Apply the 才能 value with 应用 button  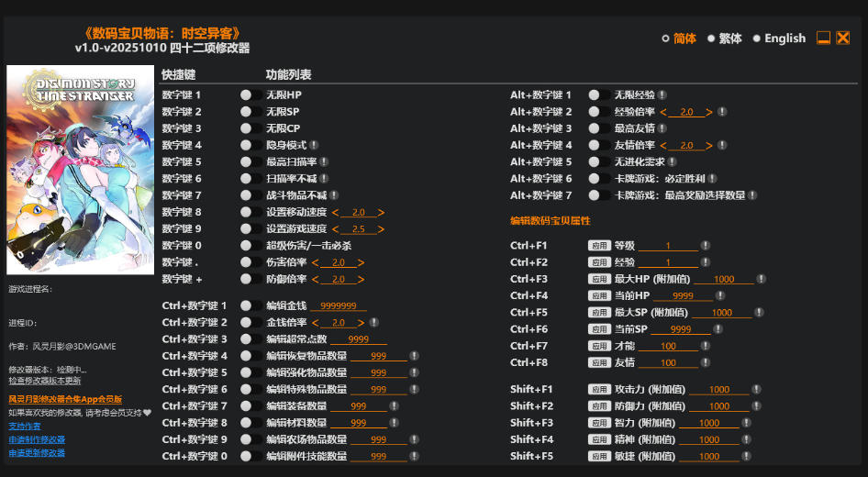[x=599, y=346]
